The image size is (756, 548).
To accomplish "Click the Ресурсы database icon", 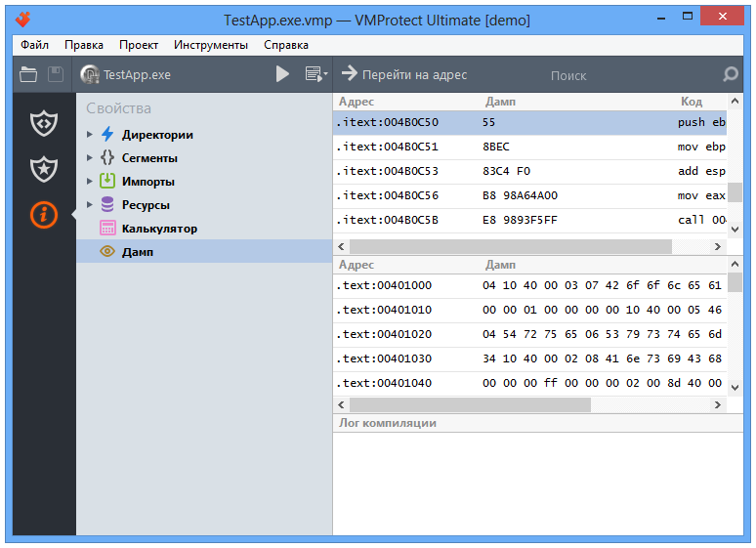I will [107, 204].
